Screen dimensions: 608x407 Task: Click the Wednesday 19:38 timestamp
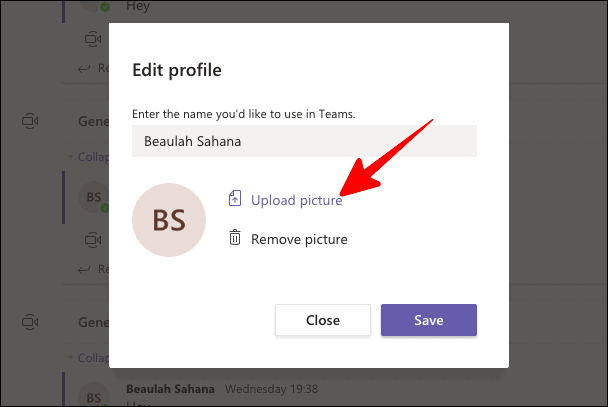point(271,389)
